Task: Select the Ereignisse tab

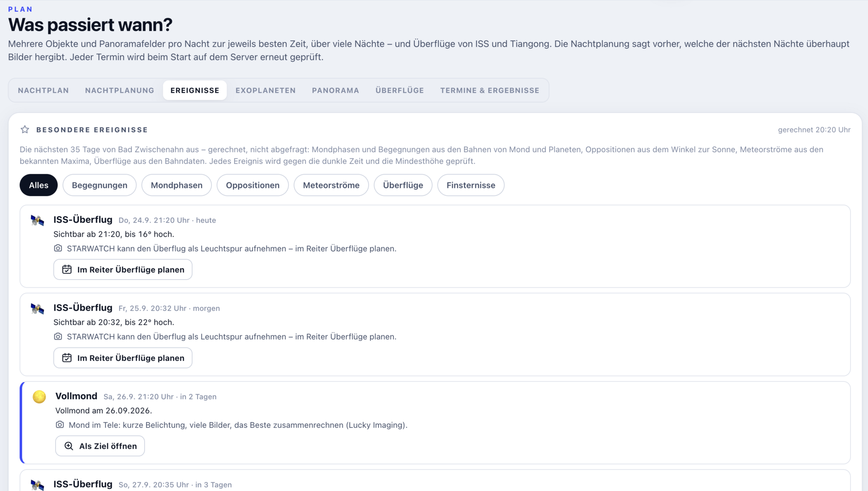Action: (195, 90)
